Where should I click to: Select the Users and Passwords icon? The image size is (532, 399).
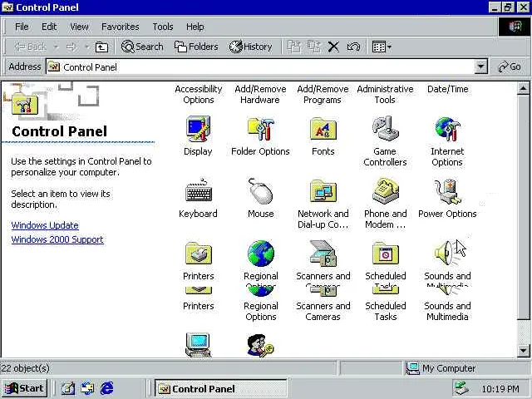click(x=260, y=346)
